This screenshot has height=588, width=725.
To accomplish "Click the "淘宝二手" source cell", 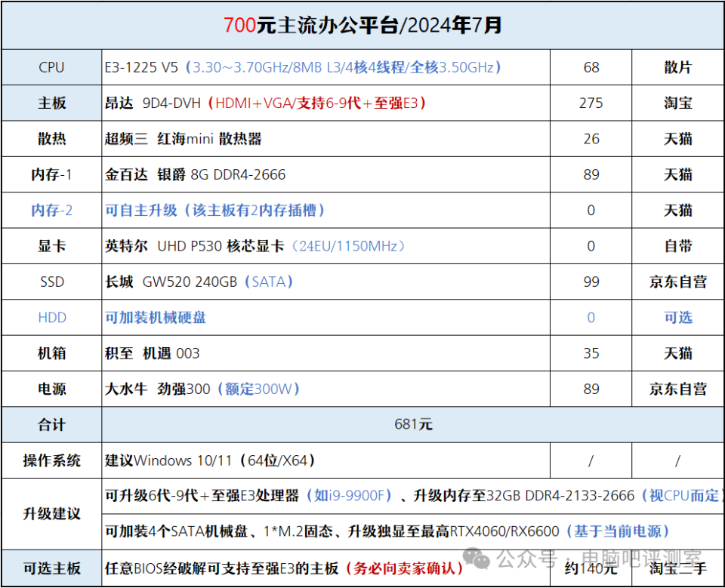I will (x=678, y=568).
